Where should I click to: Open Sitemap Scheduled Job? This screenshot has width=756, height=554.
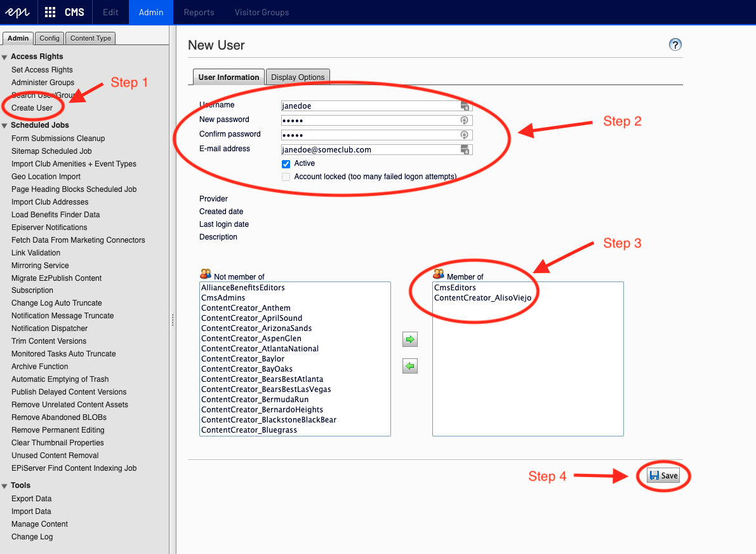pos(51,151)
